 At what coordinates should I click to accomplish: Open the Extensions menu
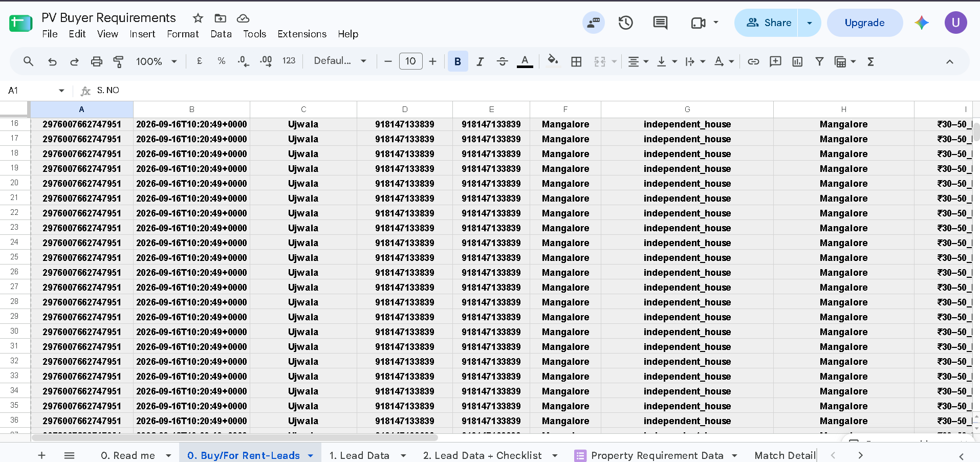[x=302, y=34]
